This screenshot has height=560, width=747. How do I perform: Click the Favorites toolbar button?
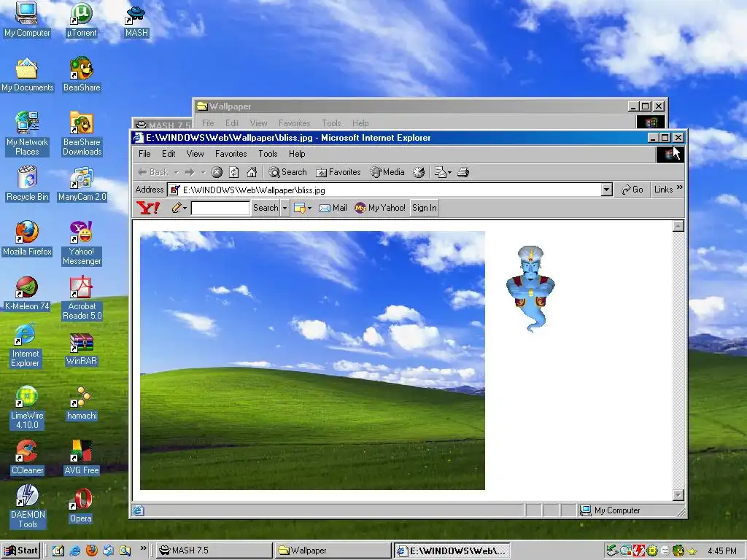click(x=338, y=172)
